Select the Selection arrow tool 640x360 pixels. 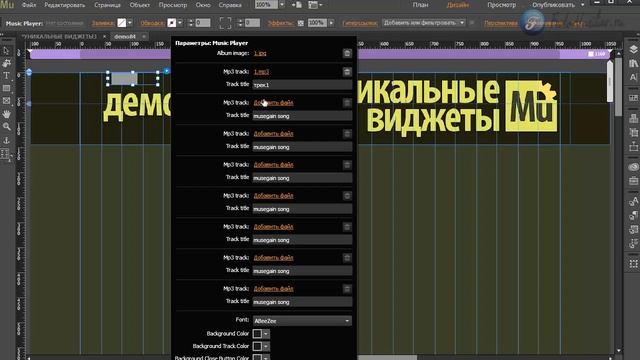pyautogui.click(x=7, y=51)
